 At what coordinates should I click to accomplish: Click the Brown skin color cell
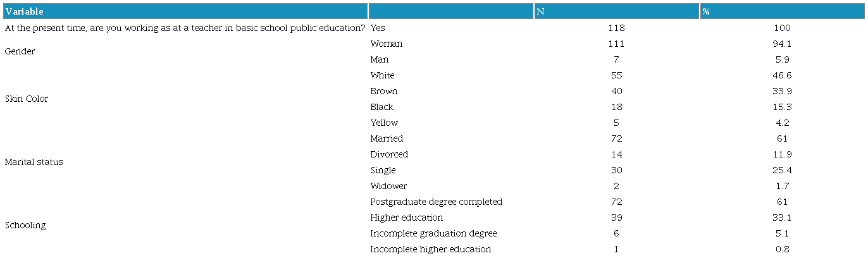384,92
